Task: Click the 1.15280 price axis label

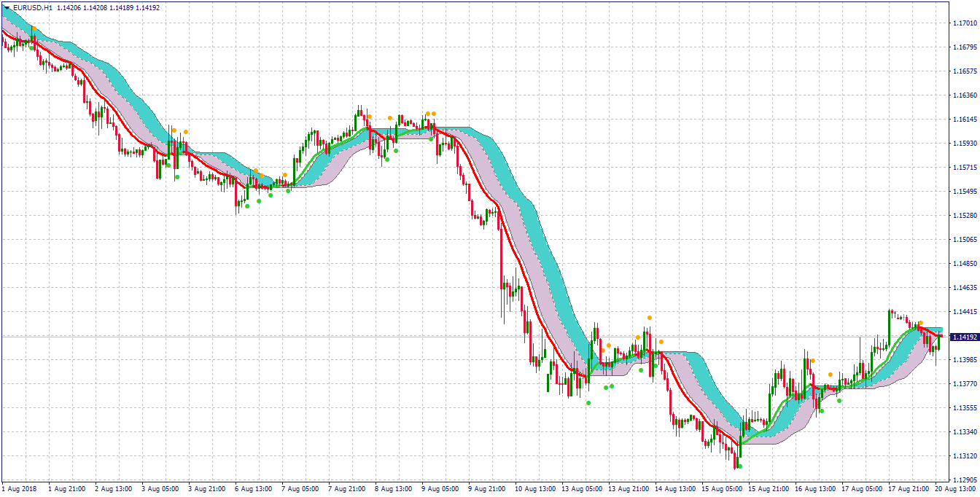Action: point(965,216)
